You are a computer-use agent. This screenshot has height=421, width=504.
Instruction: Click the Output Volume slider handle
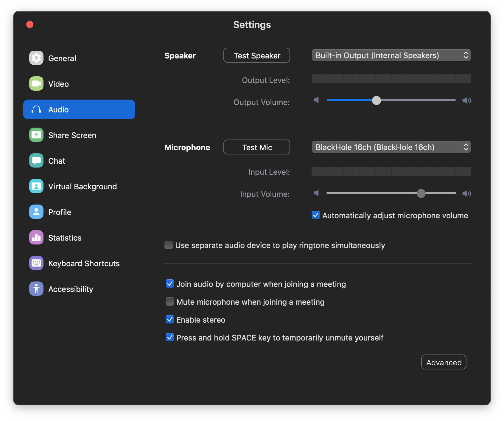(x=377, y=100)
